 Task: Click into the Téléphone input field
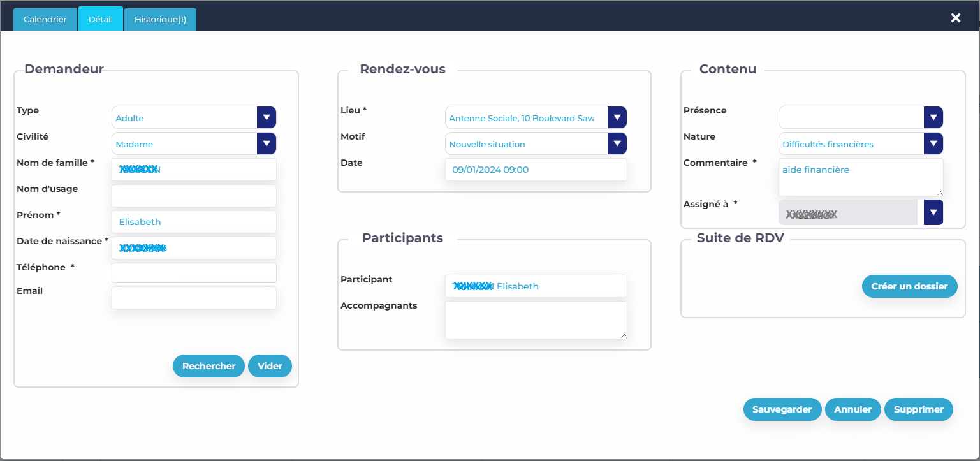click(x=194, y=273)
